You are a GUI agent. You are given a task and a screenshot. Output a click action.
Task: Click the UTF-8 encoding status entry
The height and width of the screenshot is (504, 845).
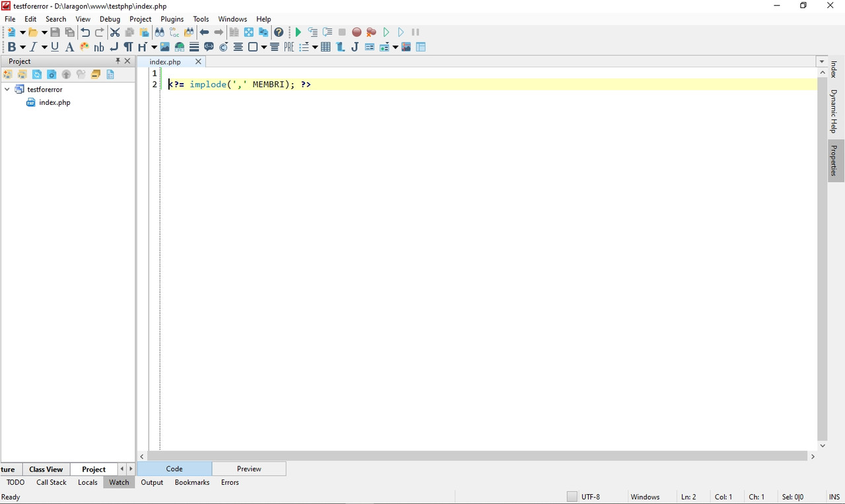tap(591, 497)
